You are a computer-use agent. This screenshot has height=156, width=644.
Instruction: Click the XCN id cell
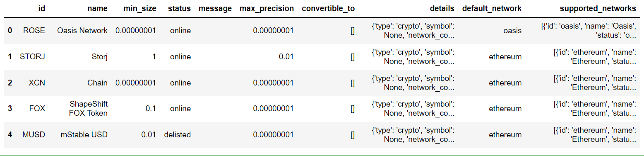37,83
